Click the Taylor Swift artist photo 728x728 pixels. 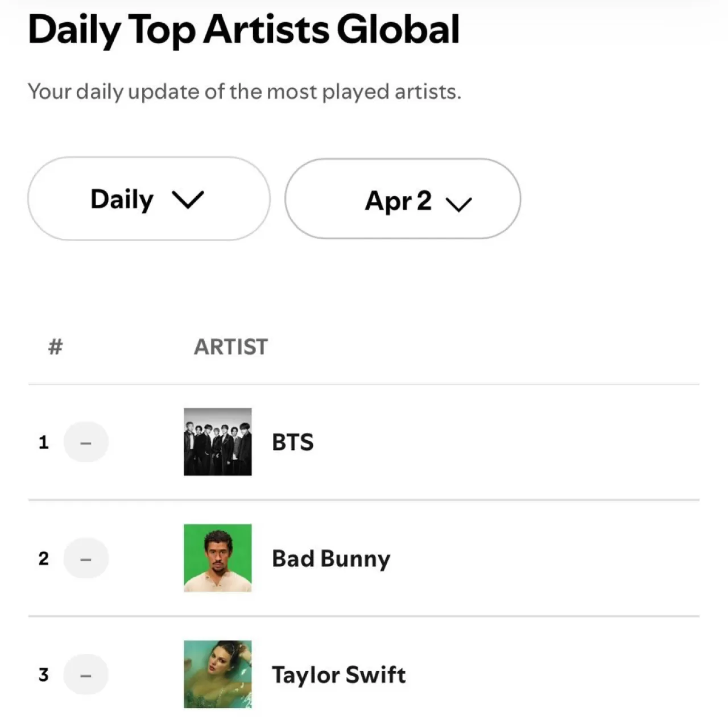tap(218, 675)
